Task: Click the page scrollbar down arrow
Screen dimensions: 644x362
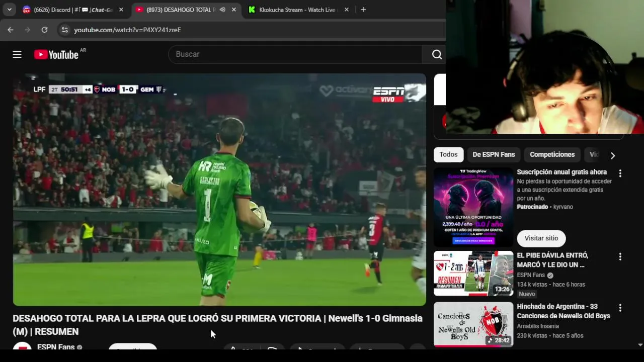Action: tap(640, 345)
